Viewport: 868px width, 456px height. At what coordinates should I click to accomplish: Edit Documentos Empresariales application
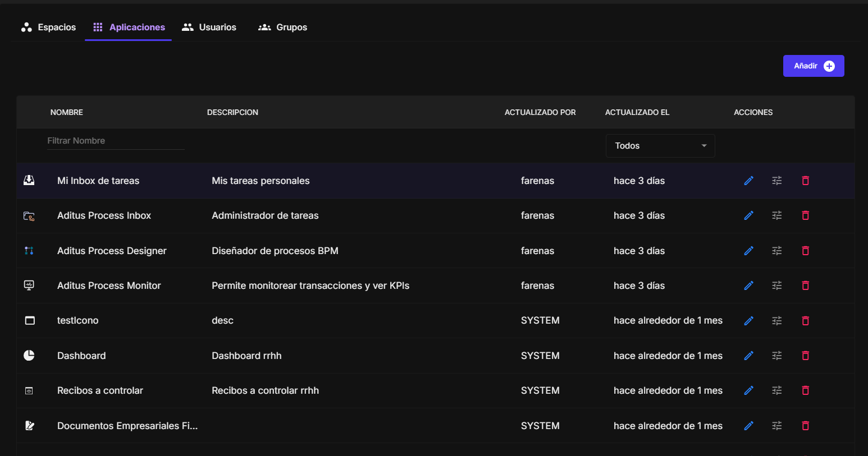[748, 426]
